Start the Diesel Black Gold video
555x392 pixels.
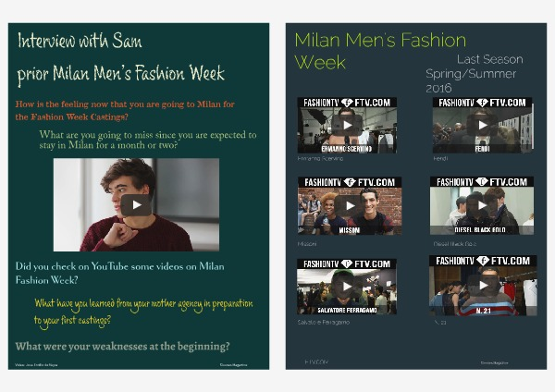[482, 205]
